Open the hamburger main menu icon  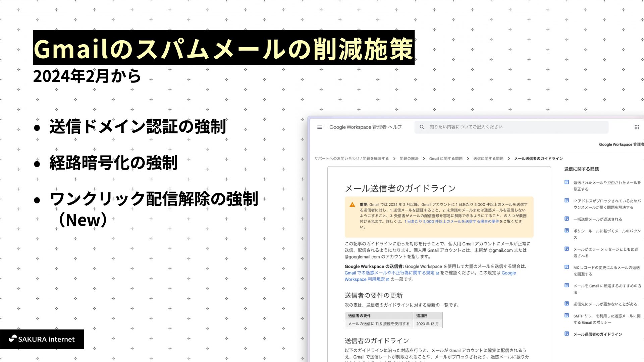[320, 127]
